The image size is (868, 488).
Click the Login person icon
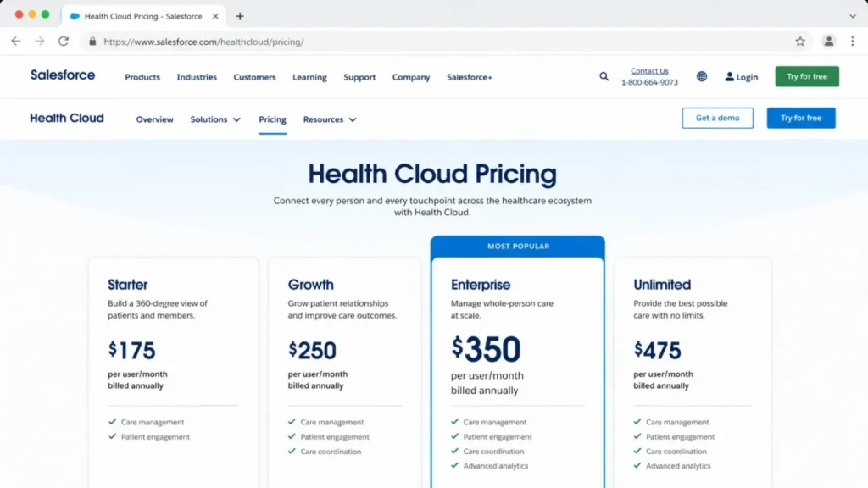730,77
